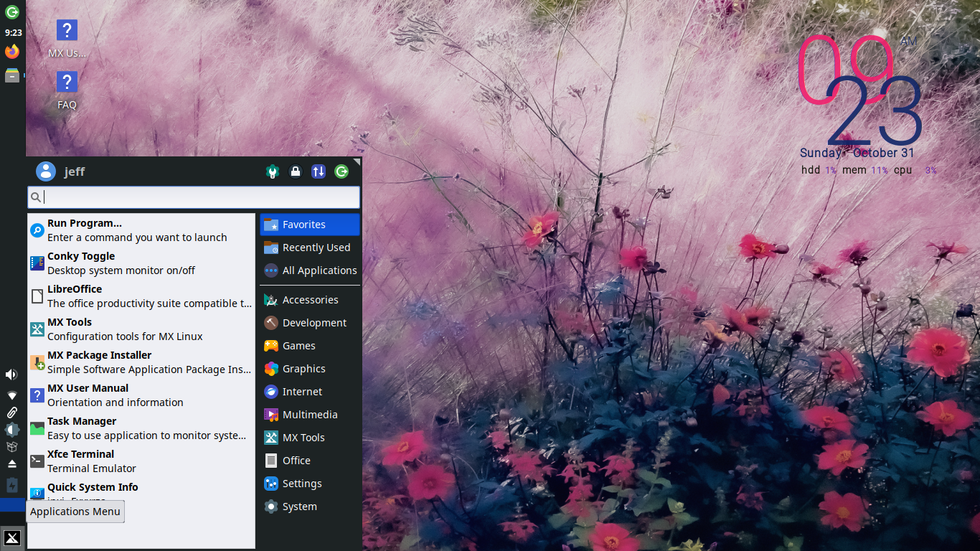Launch LibreOffice from favorites list

(x=141, y=296)
